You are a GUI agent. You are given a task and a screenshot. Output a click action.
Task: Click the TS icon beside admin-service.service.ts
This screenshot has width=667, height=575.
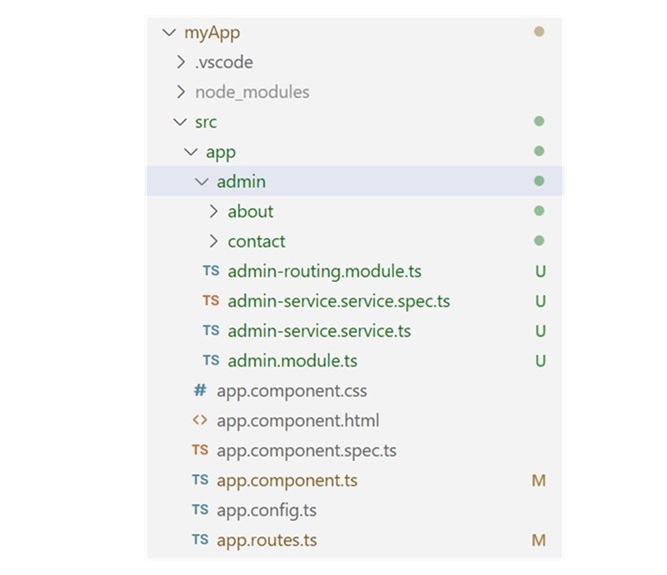(x=211, y=331)
